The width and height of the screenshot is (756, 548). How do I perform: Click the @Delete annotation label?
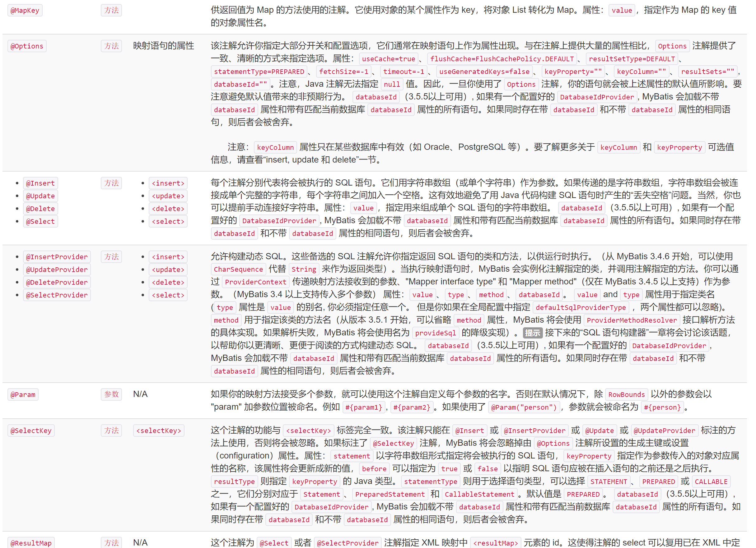click(x=40, y=208)
